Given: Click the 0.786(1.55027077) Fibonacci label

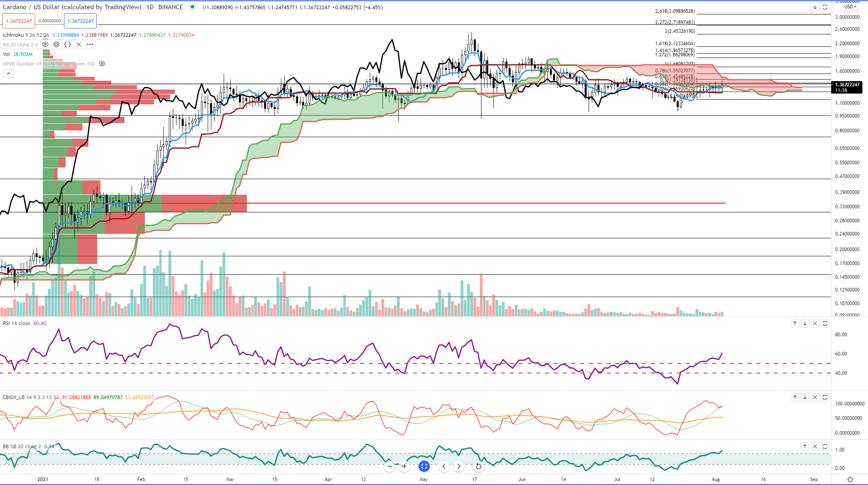Looking at the screenshot, I should [x=675, y=71].
